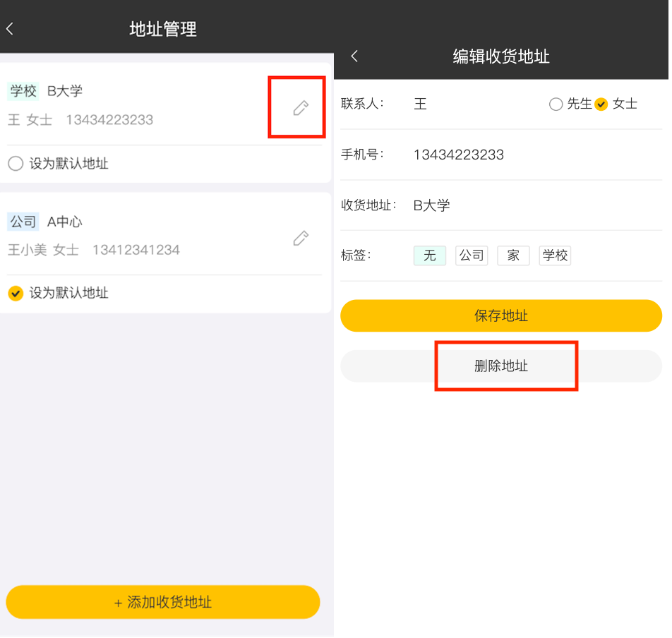The image size is (672, 638).
Task: Choose the 学校 tag in the edit form
Action: click(555, 256)
